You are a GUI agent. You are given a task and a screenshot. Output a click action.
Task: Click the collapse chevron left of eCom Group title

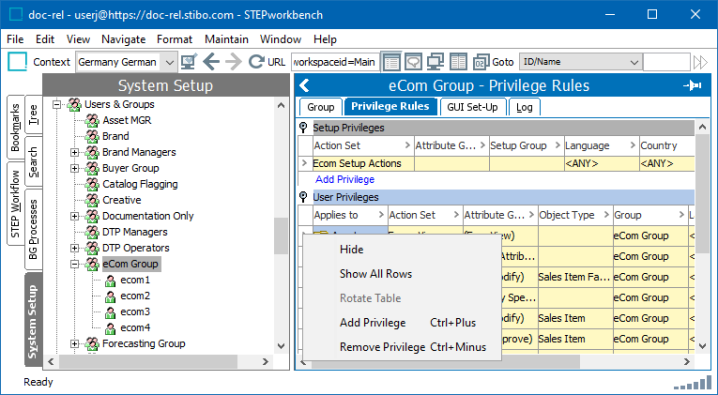pos(305,86)
